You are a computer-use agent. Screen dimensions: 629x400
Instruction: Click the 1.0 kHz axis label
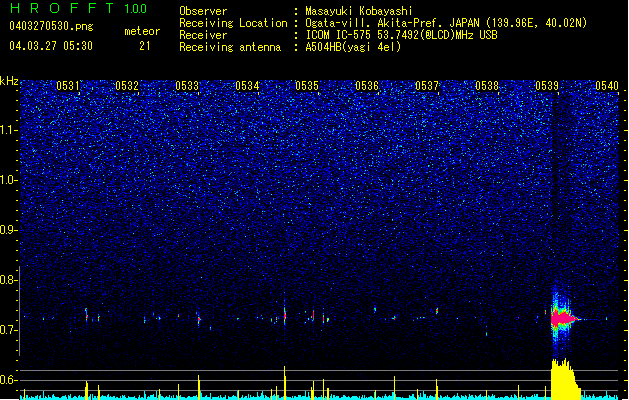(8, 180)
